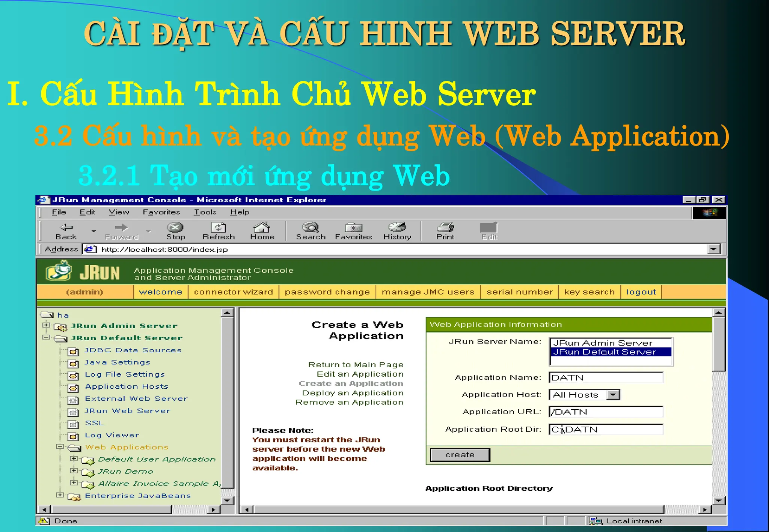Image resolution: width=769 pixels, height=532 pixels.
Task: Select JRun Admin Server in server list
Action: click(x=611, y=343)
